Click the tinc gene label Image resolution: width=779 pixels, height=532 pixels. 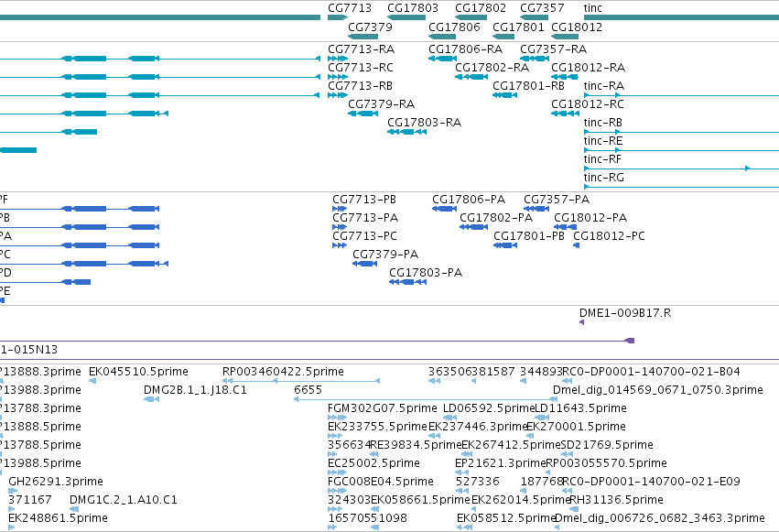(592, 8)
